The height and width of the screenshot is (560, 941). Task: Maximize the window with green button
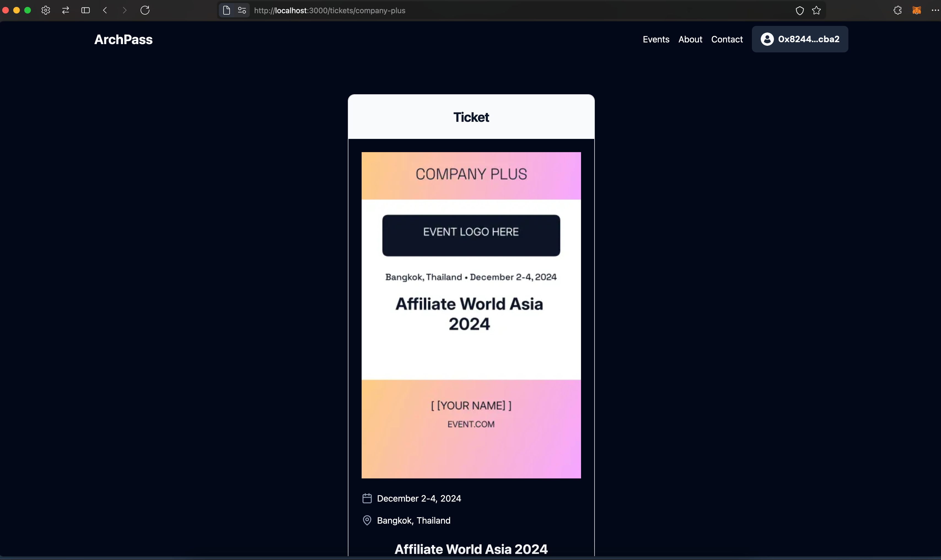(28, 10)
